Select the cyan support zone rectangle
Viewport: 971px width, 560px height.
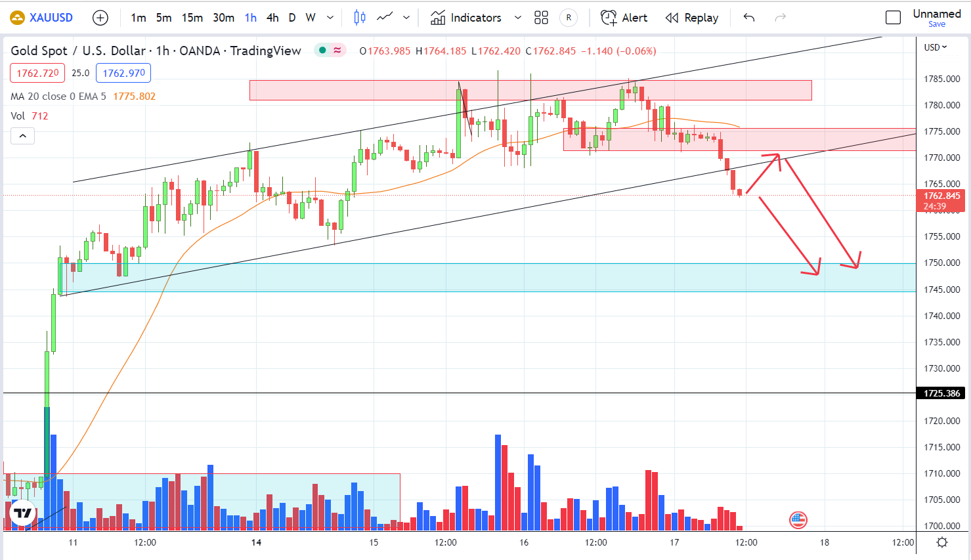click(x=488, y=277)
